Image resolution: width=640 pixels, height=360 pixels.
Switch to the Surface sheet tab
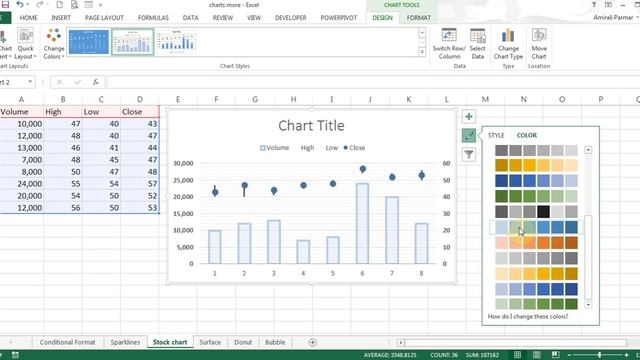point(210,342)
